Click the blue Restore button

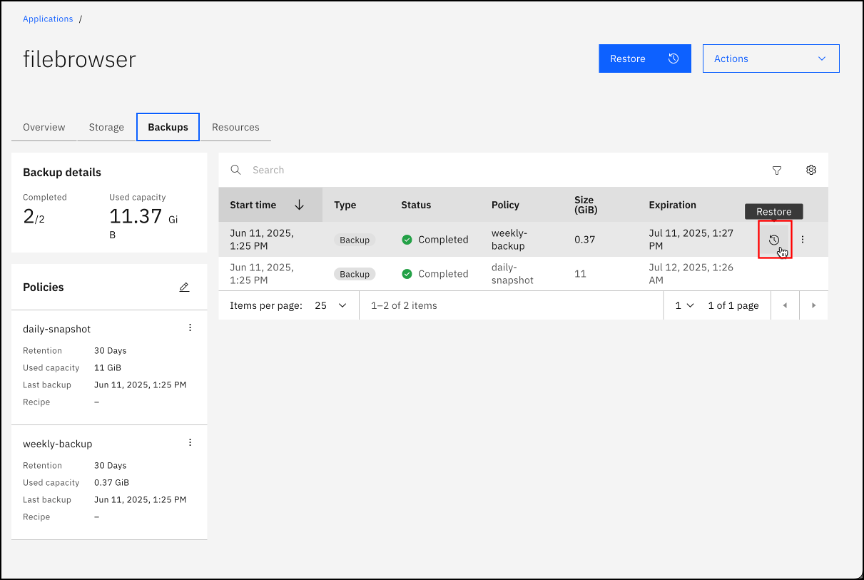point(644,59)
